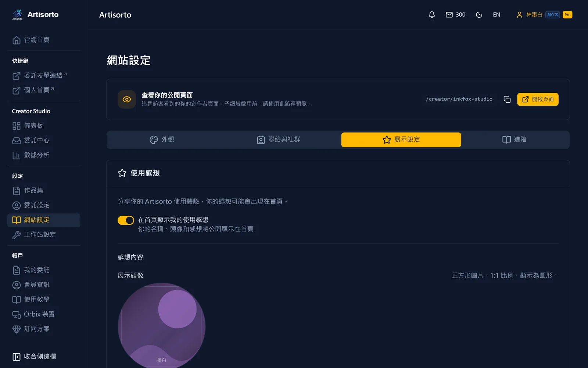The image size is (588, 368).
Task: Open Orbix 裝置
Action: click(44, 314)
